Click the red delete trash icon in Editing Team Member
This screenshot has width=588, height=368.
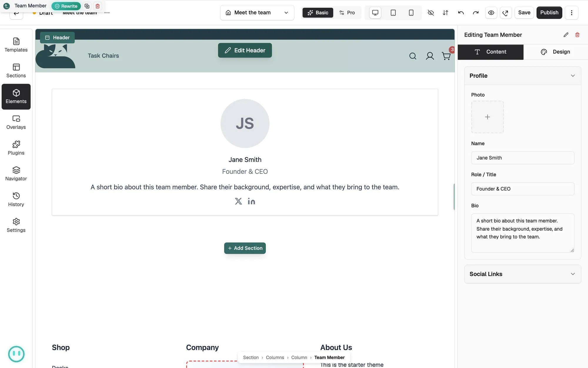click(577, 35)
